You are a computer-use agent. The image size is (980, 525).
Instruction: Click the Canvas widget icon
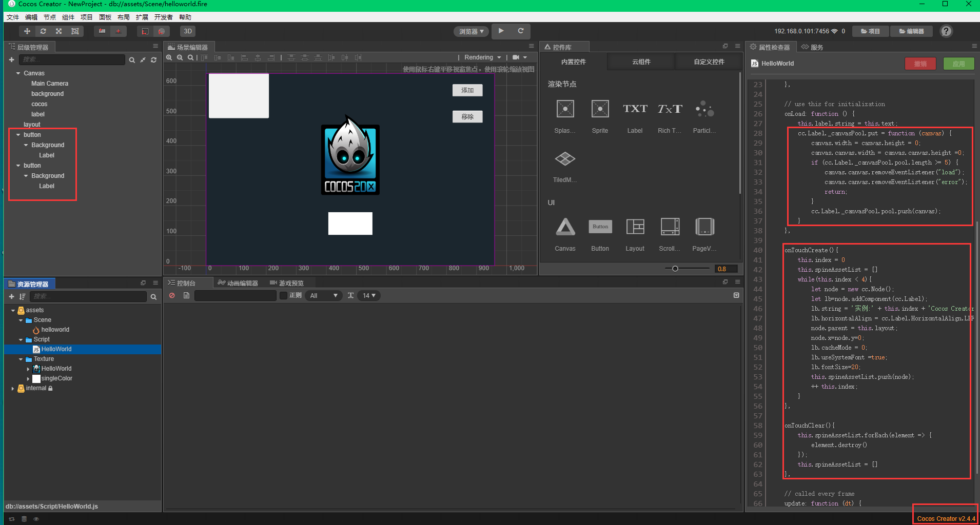tap(565, 227)
